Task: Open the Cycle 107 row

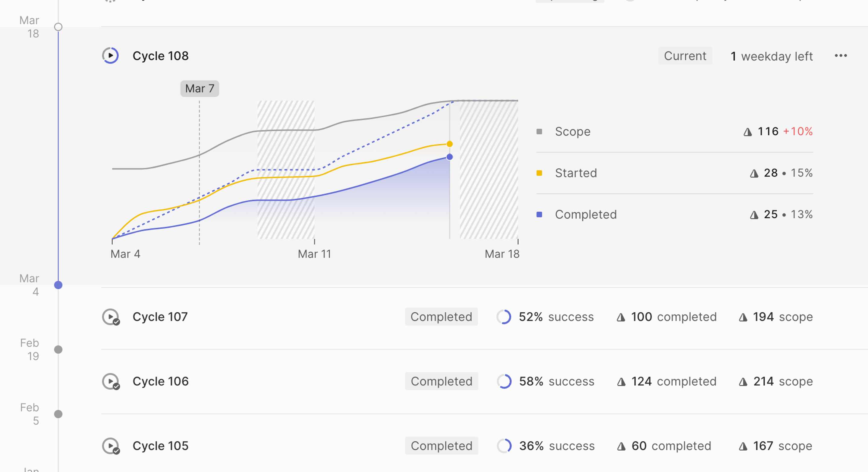Action: tap(160, 317)
